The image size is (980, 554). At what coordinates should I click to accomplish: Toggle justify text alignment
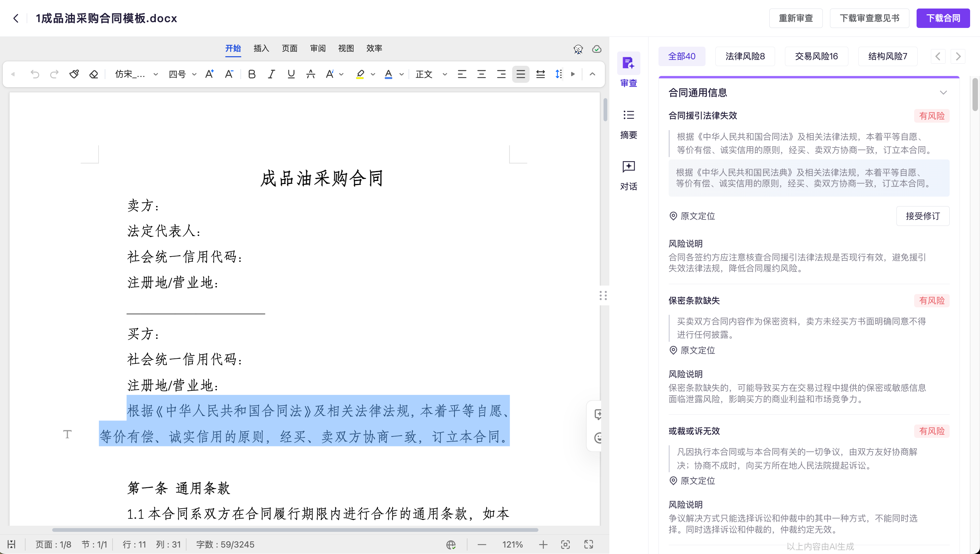point(520,74)
